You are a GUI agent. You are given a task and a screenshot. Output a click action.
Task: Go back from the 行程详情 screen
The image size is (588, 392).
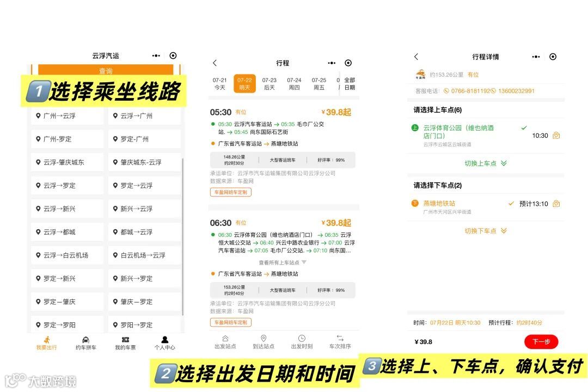[416, 57]
